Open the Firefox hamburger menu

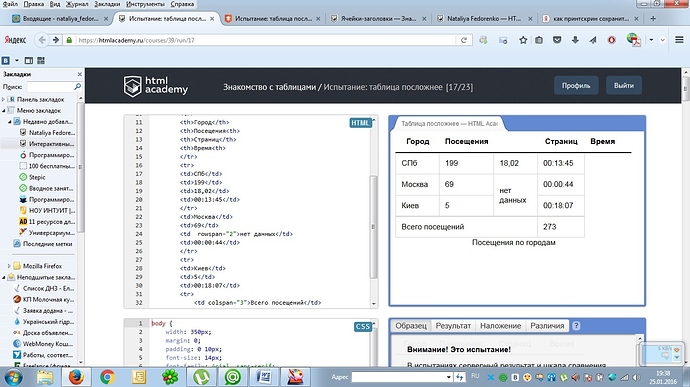679,40
